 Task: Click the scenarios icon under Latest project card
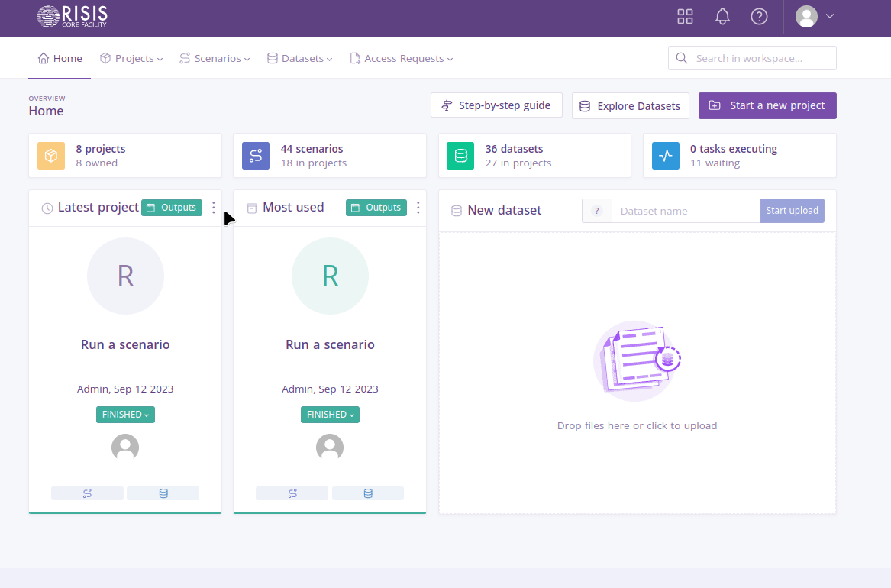pos(87,493)
